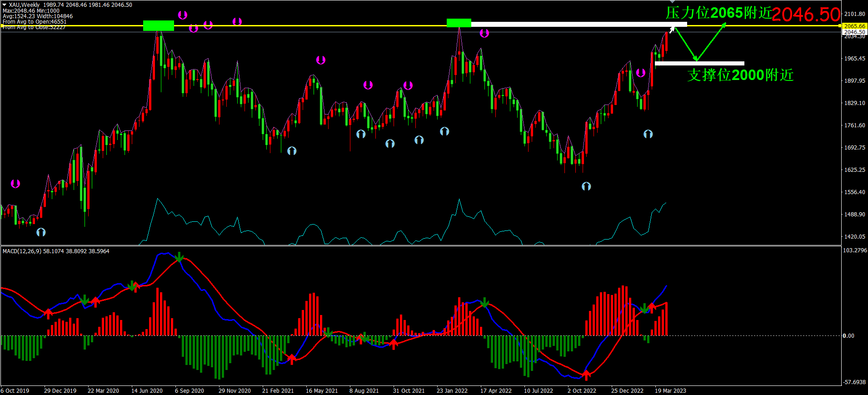
Task: Click the rightmost blue up arrow on the price chart
Action: 648,134
